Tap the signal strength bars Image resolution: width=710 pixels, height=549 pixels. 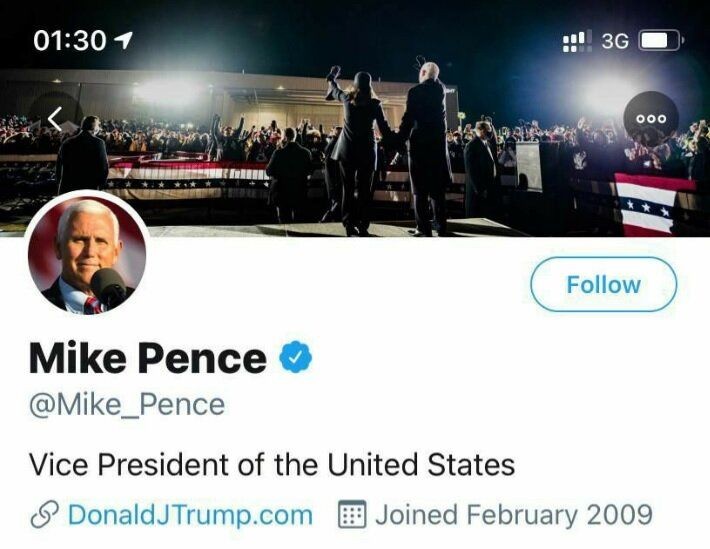click(577, 41)
